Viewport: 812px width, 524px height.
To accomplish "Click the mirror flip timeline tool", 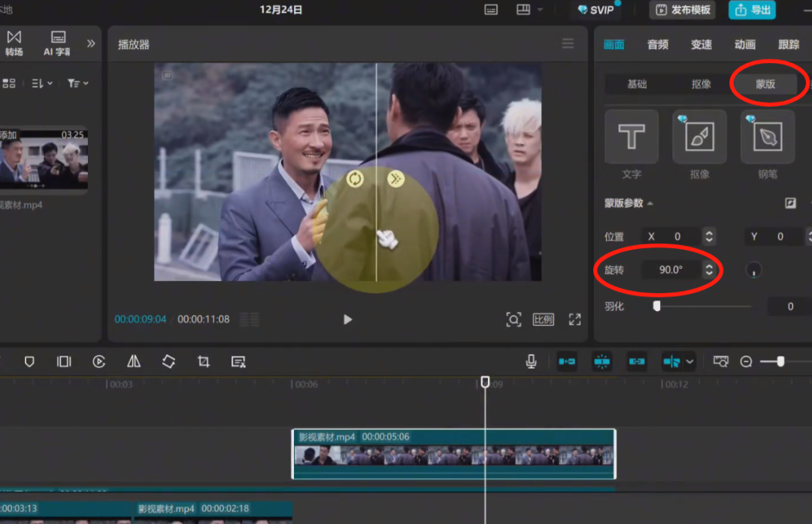I will click(134, 362).
